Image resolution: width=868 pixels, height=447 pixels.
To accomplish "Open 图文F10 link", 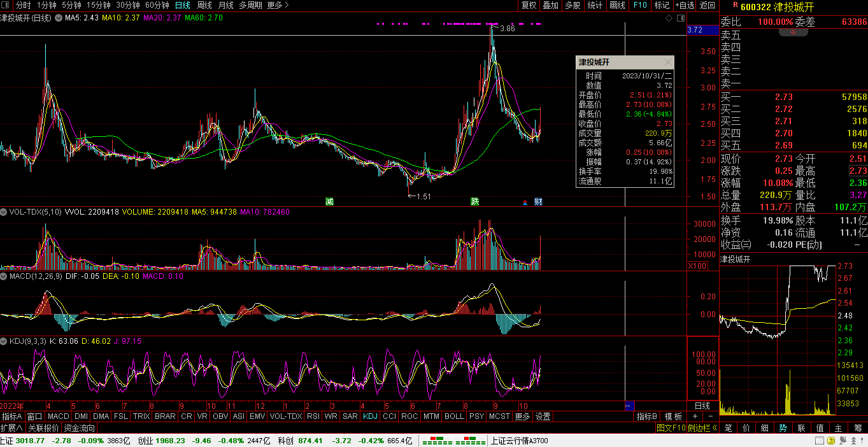I will point(671,428).
